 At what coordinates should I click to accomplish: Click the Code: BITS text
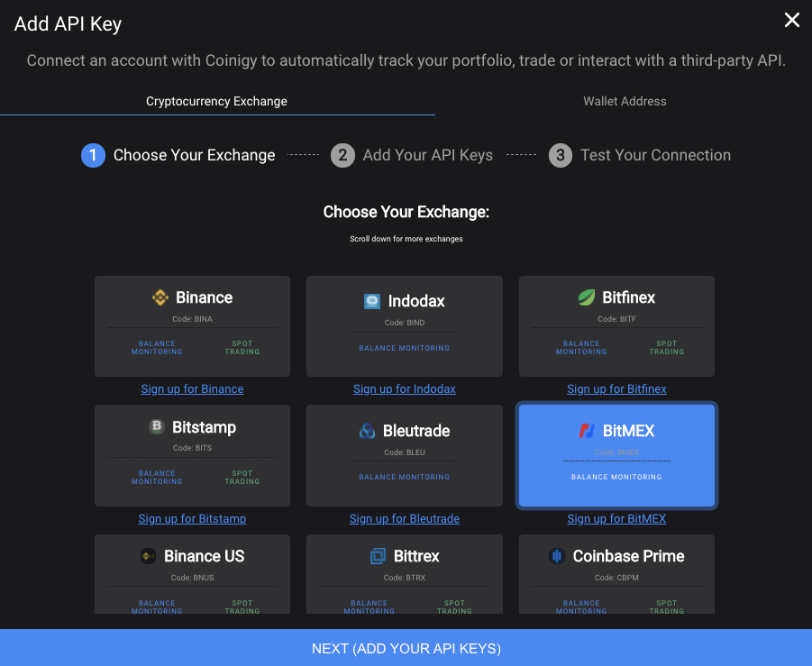[x=192, y=448]
